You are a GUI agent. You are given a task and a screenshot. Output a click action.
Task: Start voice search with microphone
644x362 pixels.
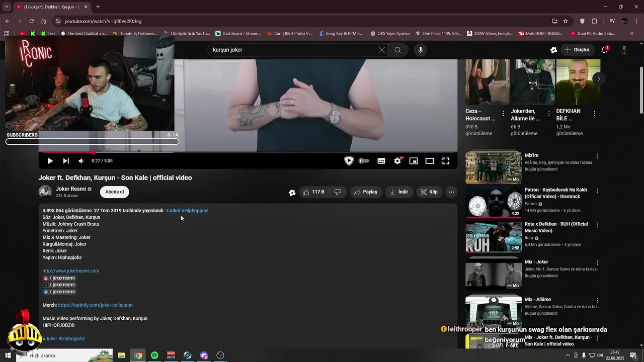pyautogui.click(x=421, y=50)
